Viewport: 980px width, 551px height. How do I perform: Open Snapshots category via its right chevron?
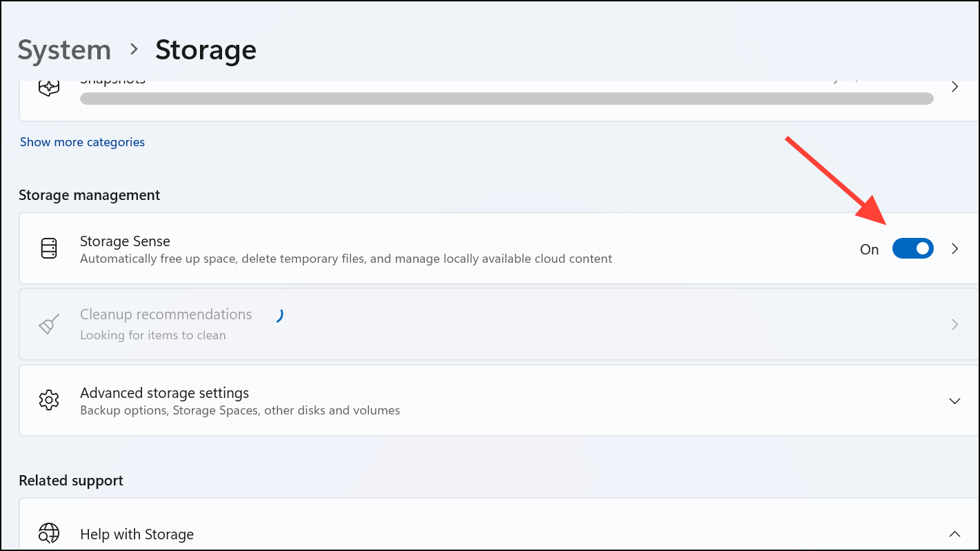[x=955, y=88]
